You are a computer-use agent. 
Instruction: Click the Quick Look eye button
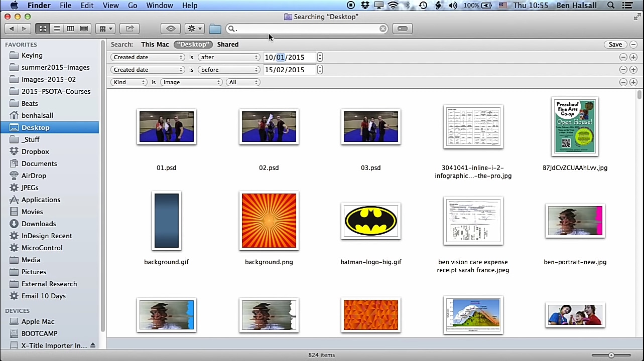(171, 29)
